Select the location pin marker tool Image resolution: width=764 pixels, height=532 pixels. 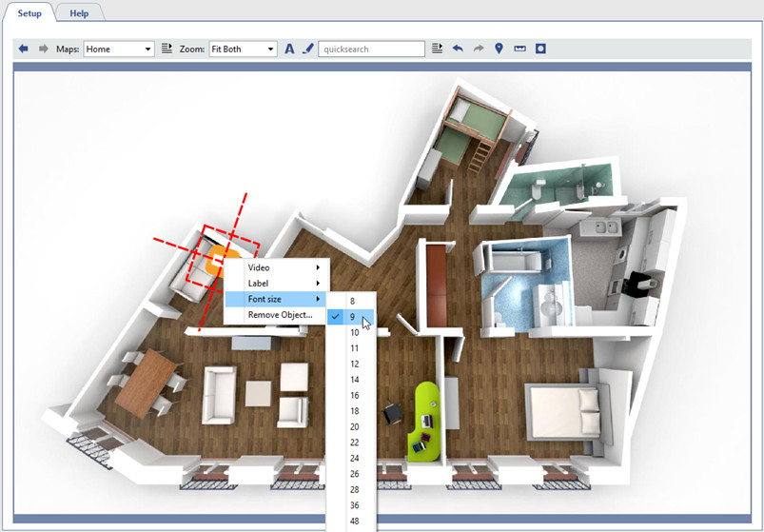click(499, 49)
